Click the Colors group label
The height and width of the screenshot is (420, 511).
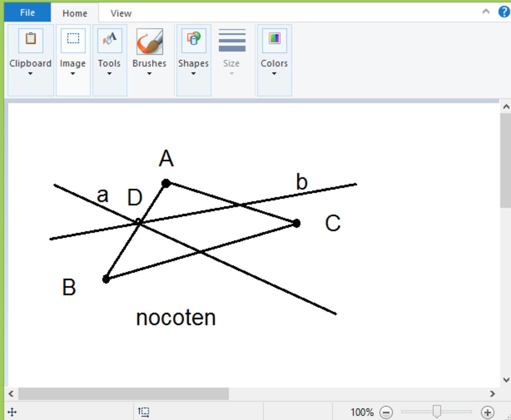[x=274, y=63]
